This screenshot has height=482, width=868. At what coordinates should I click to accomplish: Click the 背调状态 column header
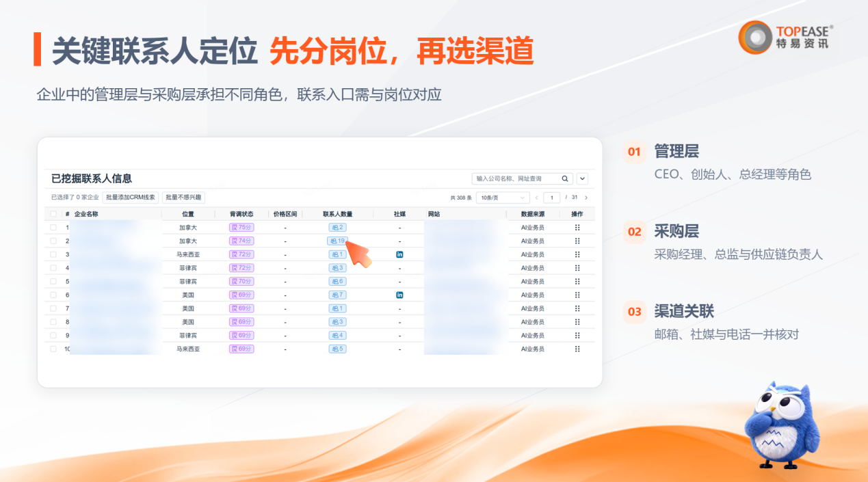pyautogui.click(x=241, y=214)
